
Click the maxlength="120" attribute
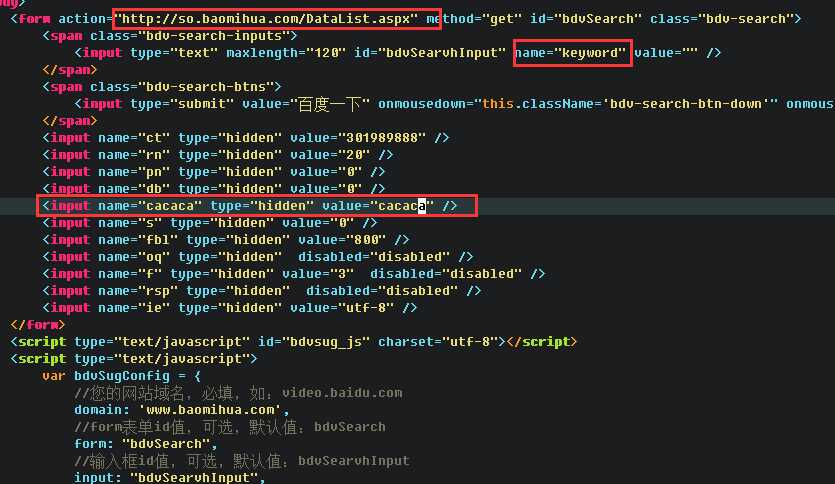286,53
